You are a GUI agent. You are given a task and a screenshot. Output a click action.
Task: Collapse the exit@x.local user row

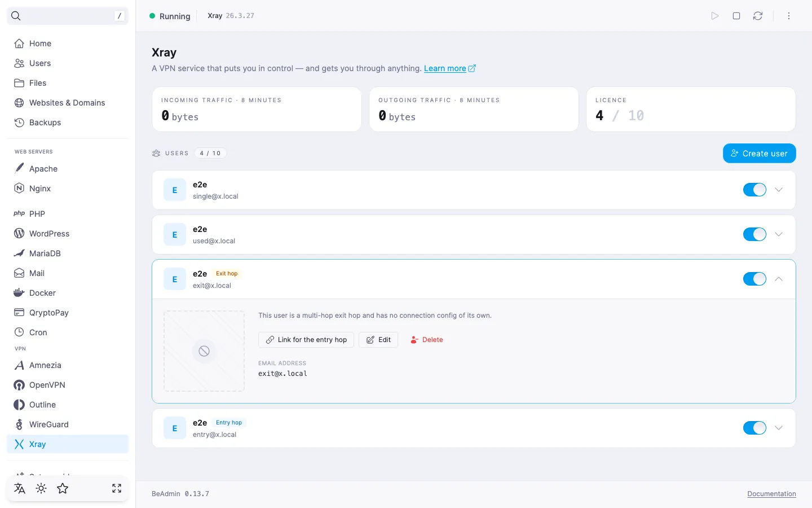click(x=779, y=279)
